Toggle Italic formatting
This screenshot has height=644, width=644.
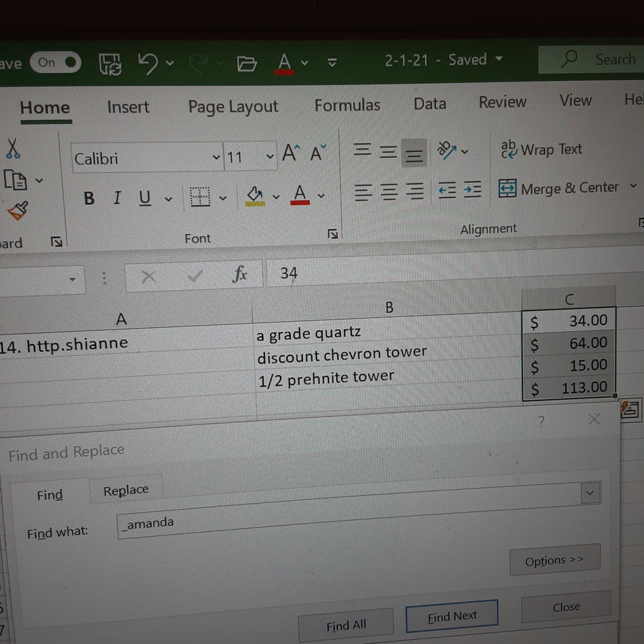tap(117, 198)
